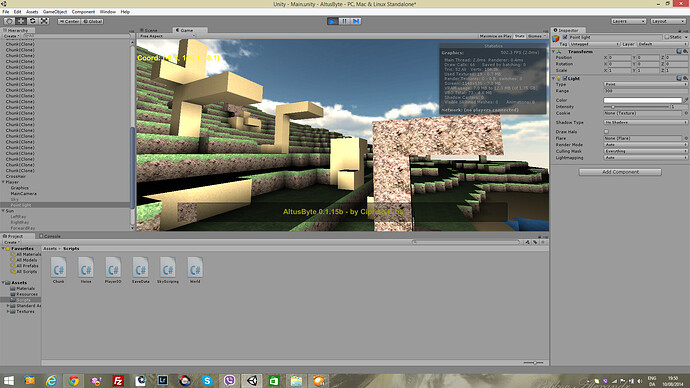
Task: Pause the running game
Action: coord(345,21)
